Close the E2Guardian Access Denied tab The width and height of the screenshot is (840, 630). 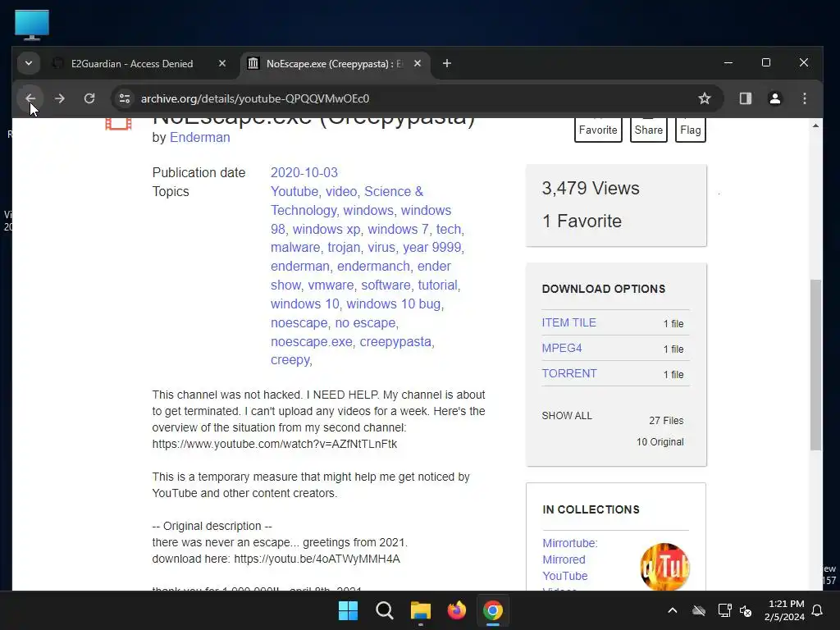[x=222, y=63]
